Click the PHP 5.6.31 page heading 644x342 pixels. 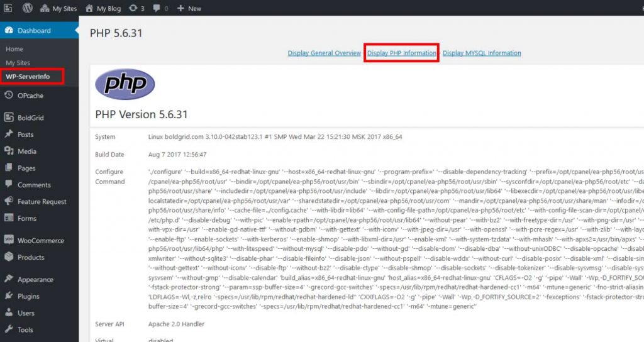[x=116, y=33]
